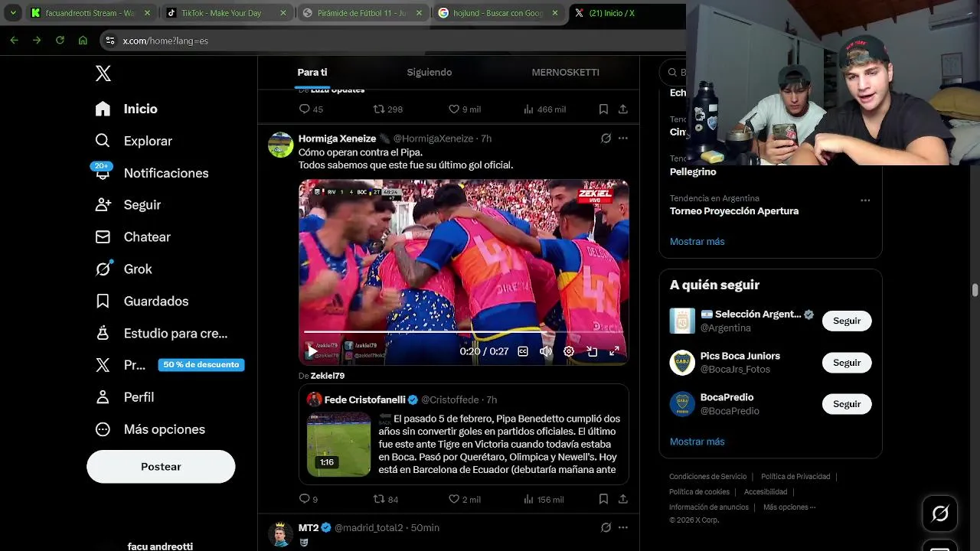Open Torneo Proyección Apertura trend
Viewport: 980px width, 551px height.
pyautogui.click(x=734, y=211)
